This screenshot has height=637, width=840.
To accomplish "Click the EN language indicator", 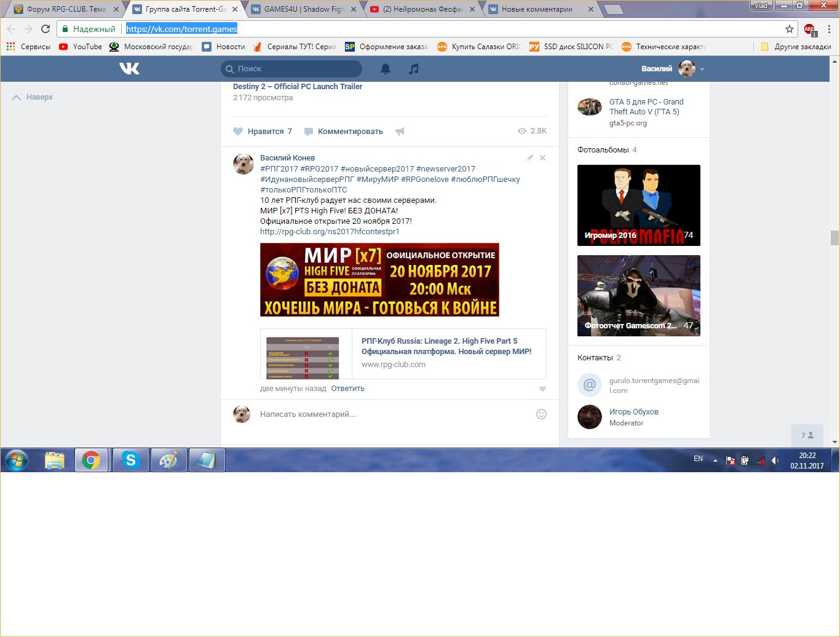I will pyautogui.click(x=698, y=459).
